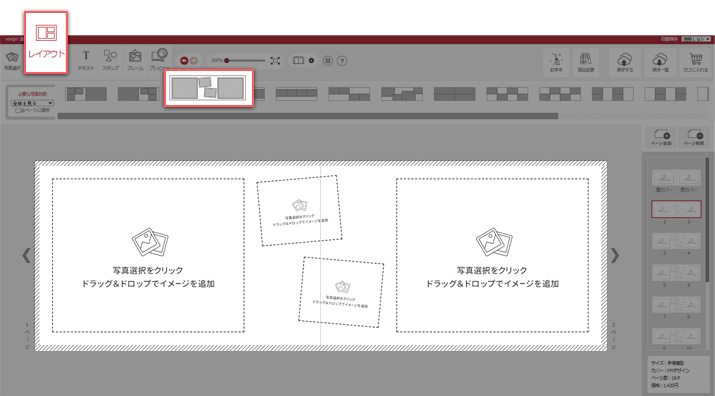Open the pages 7-8 spread thumbnail

click(676, 305)
